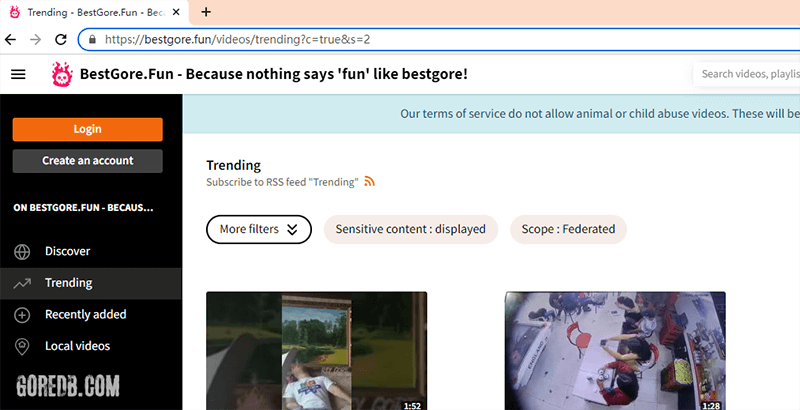Open Recently added in the sidebar
Screen dimensions: 800x410
pyautogui.click(x=91, y=315)
